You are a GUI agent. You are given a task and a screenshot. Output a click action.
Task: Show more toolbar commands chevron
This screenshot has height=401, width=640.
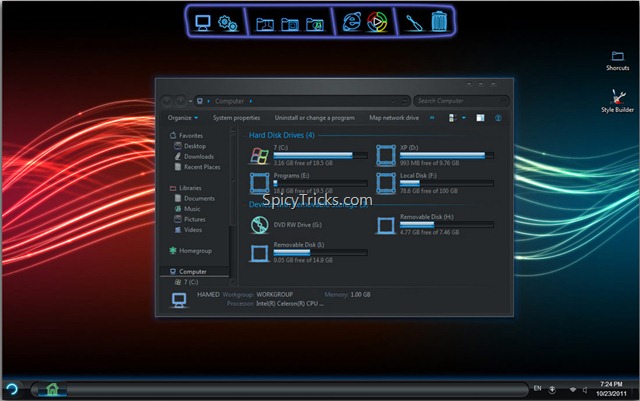click(x=432, y=118)
